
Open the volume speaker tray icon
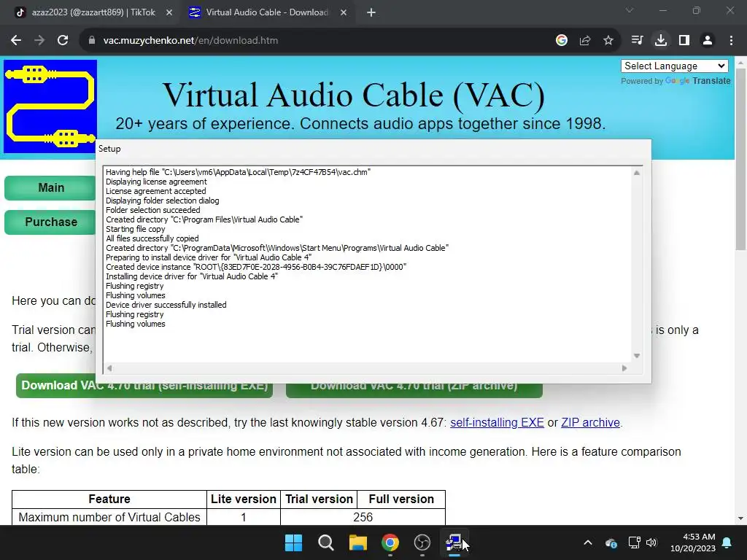pos(651,542)
